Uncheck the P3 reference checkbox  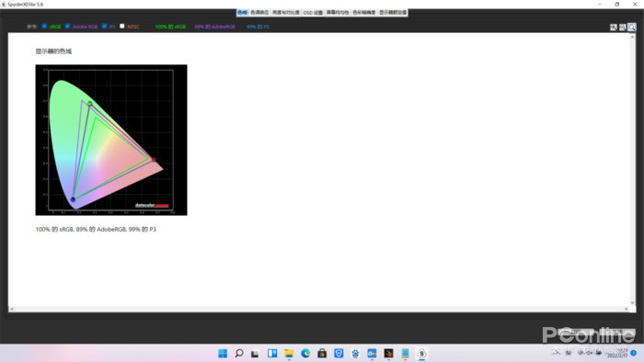pyautogui.click(x=104, y=27)
